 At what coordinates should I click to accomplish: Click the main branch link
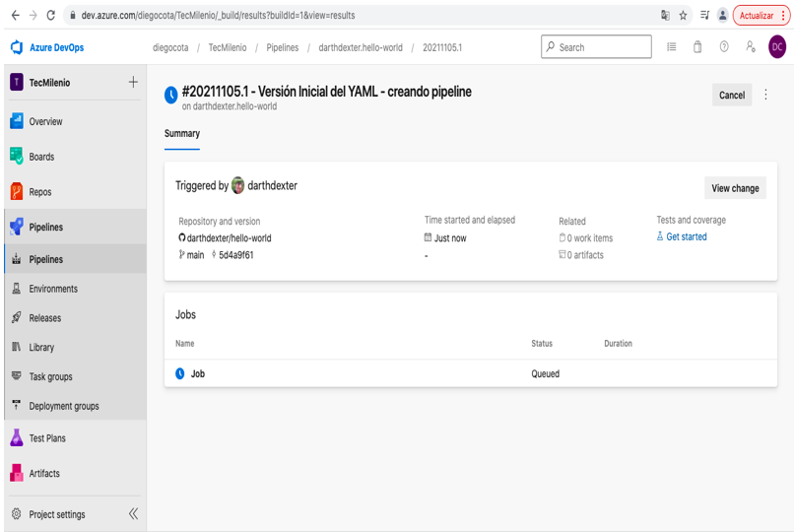[x=195, y=255]
